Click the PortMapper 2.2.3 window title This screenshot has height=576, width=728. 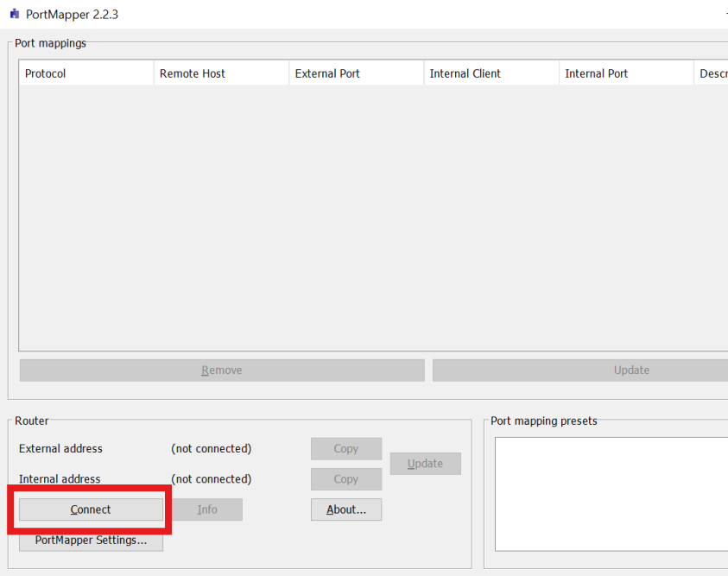click(x=72, y=15)
